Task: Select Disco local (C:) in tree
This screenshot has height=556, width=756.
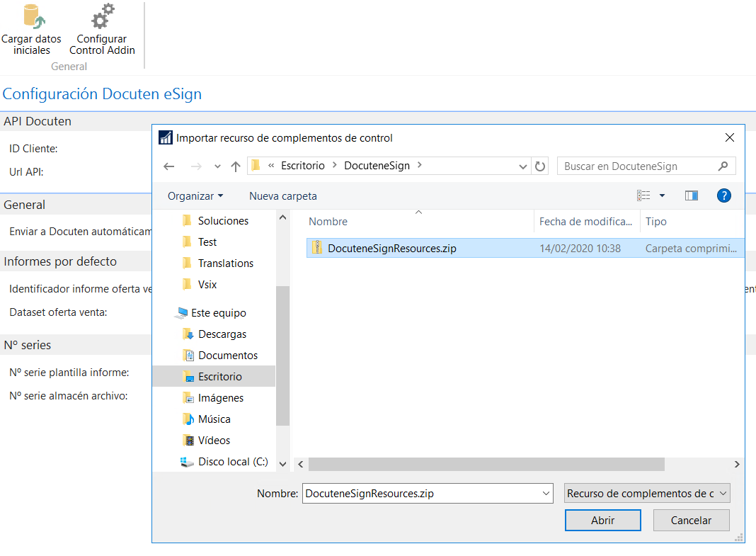Action: (x=233, y=462)
